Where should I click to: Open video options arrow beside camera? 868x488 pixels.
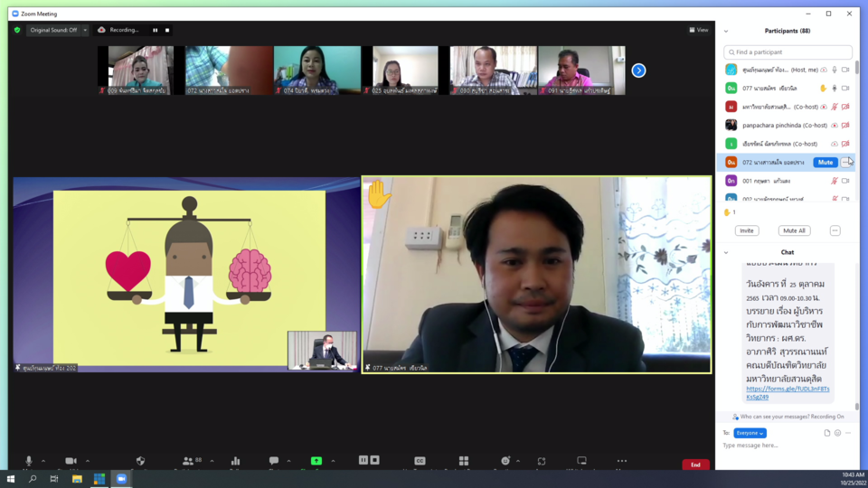tap(88, 461)
